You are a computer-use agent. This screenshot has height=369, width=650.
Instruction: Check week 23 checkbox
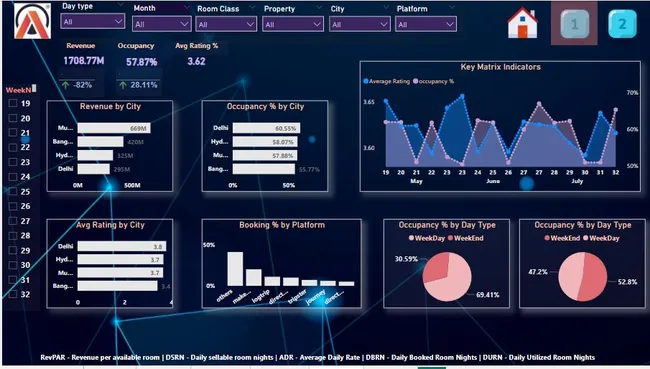pos(13,162)
